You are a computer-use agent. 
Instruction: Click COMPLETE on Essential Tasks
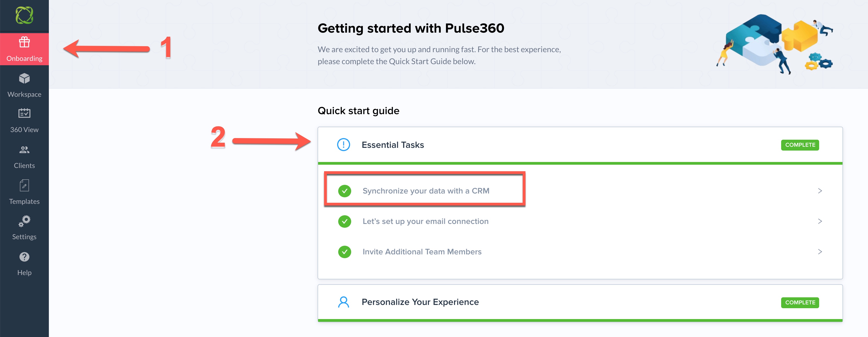[800, 145]
